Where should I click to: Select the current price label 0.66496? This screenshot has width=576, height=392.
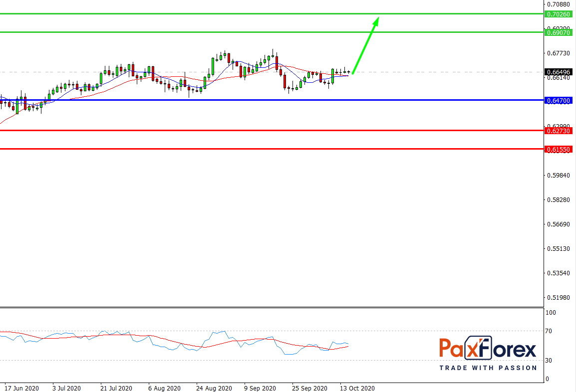coord(558,72)
